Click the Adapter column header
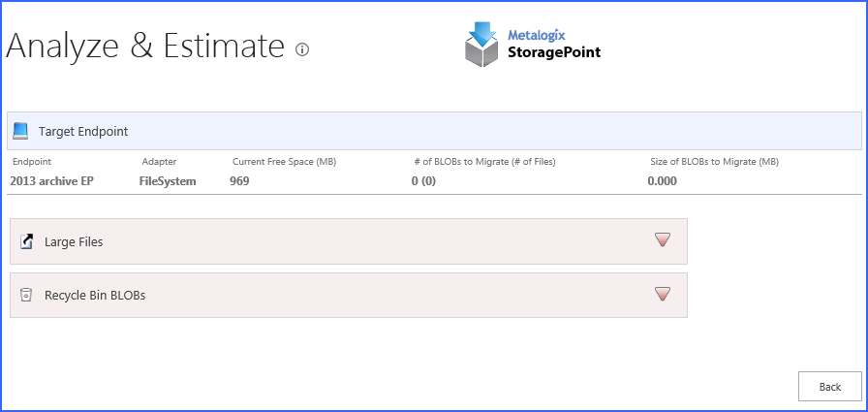Viewport: 868px width, 412px height. point(159,161)
